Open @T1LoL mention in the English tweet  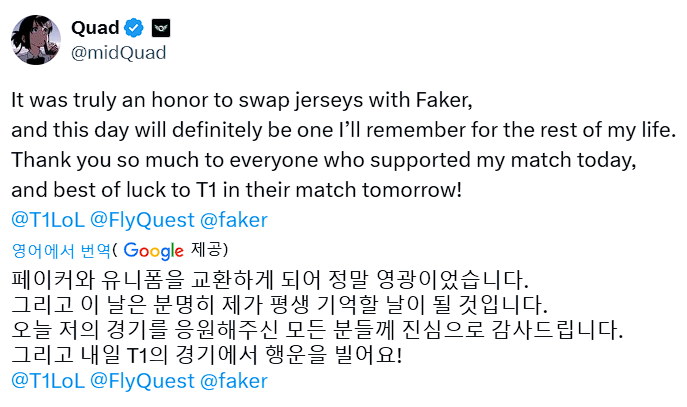(x=46, y=220)
